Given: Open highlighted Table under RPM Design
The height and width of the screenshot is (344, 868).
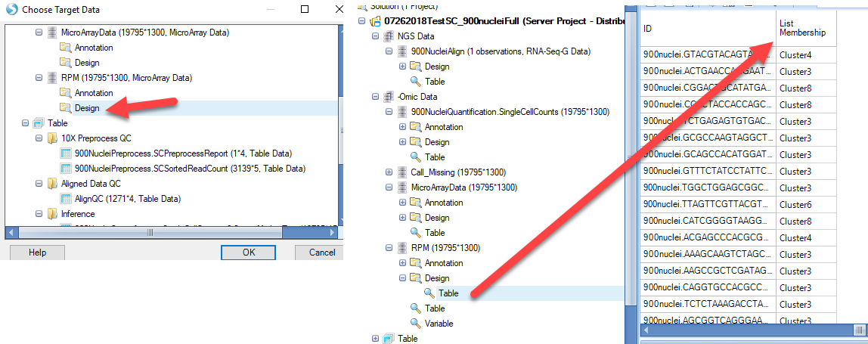Looking at the screenshot, I should tap(448, 293).
